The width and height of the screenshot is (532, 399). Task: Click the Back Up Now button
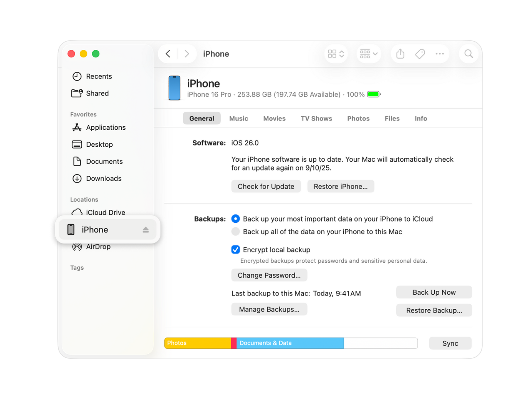coord(434,293)
